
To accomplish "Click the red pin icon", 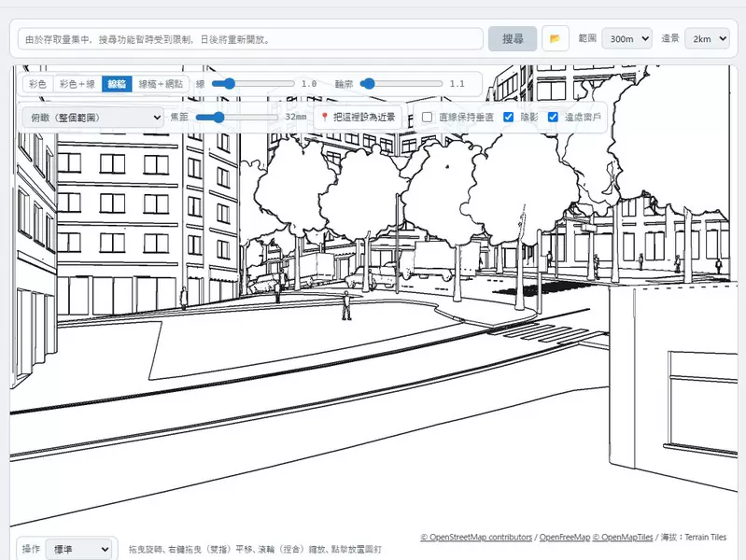I will coord(325,117).
